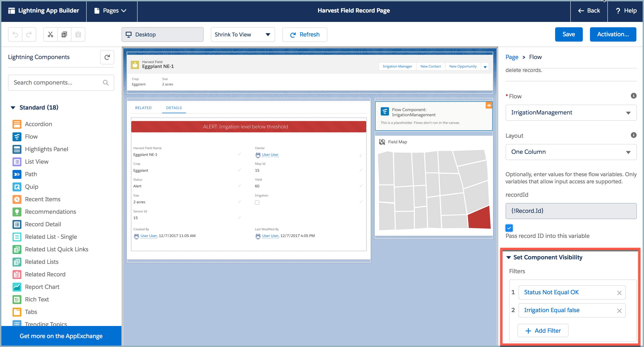The height and width of the screenshot is (347, 644).
Task: Refresh the Lightning Components list
Action: click(x=107, y=57)
